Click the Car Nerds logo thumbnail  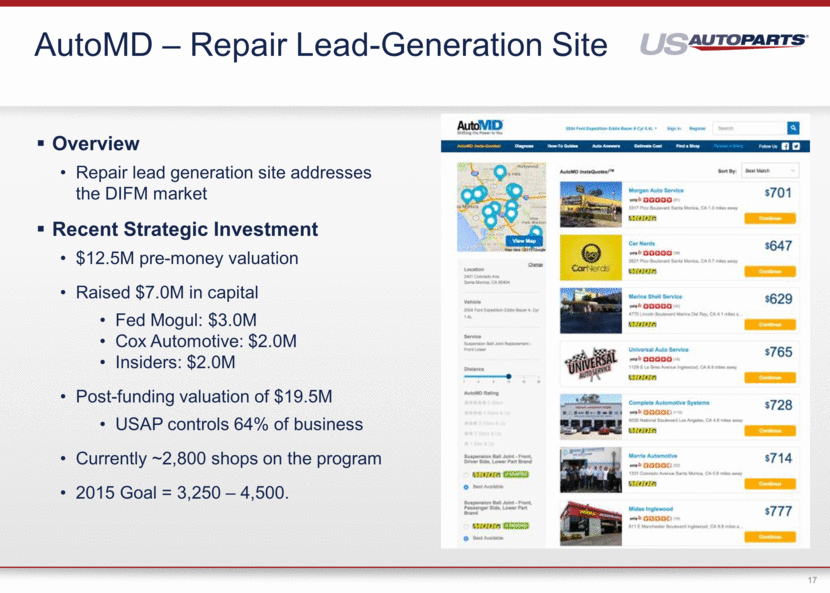pyautogui.click(x=588, y=257)
